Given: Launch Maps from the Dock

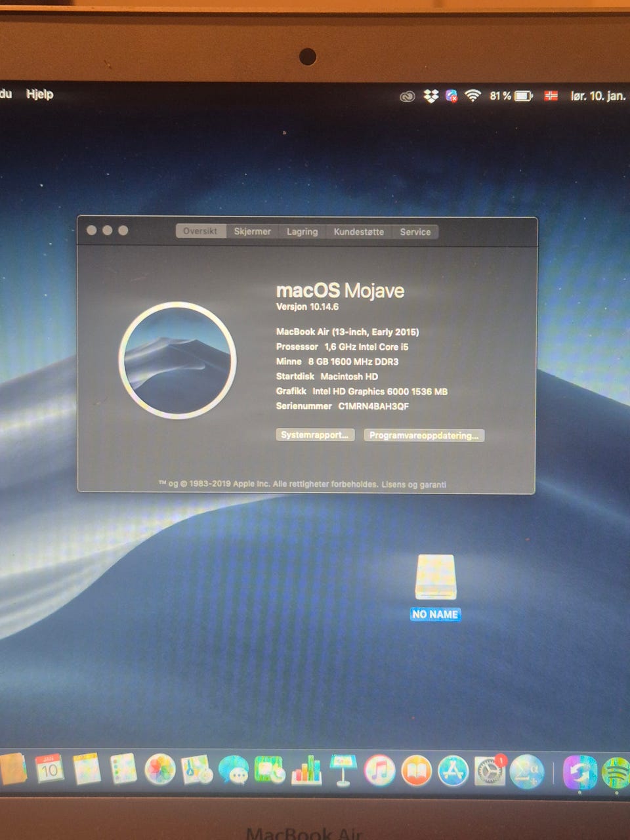Looking at the screenshot, I should [x=196, y=770].
